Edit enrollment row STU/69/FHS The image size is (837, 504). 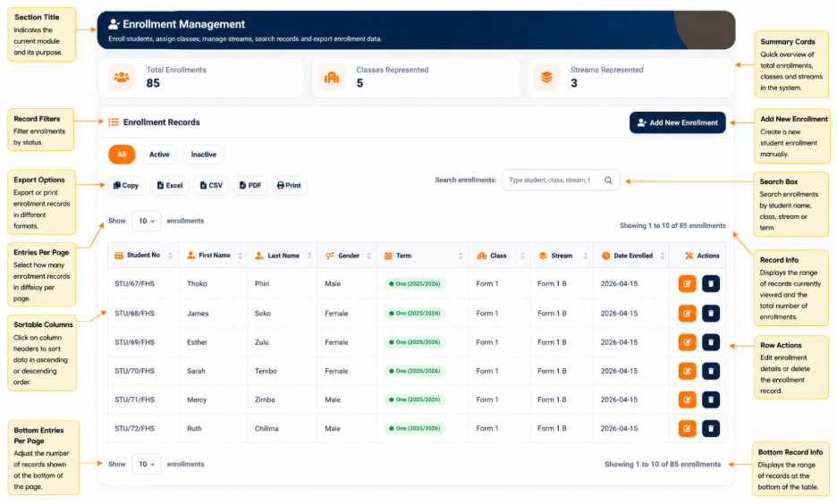(x=687, y=342)
